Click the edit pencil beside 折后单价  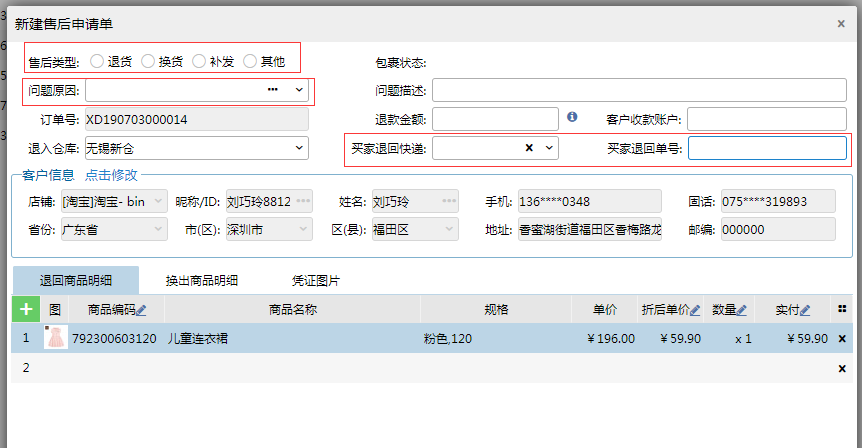[695, 310]
